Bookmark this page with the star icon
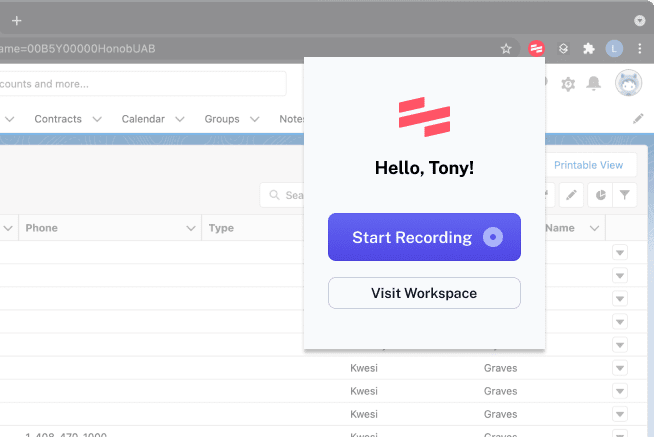The height and width of the screenshot is (437, 654). pos(507,48)
